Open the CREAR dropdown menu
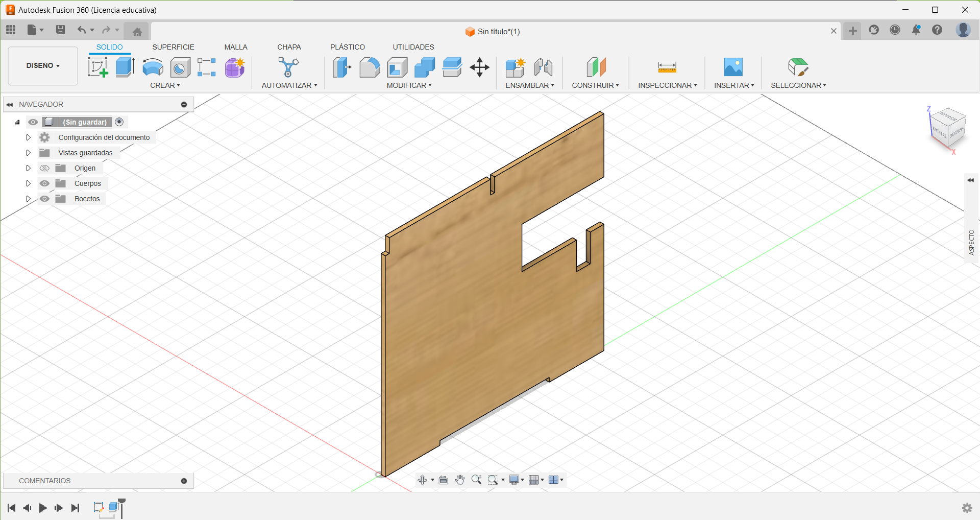 165,85
